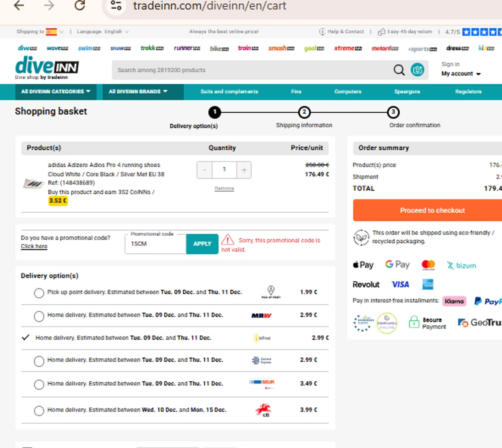This screenshot has width=502, height=448.
Task: Open the Shipping to country dropdown
Action: click(x=40, y=31)
